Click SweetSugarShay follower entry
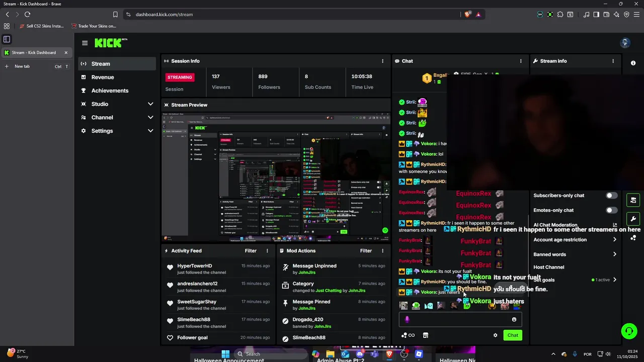The width and height of the screenshot is (644, 362). tap(197, 302)
